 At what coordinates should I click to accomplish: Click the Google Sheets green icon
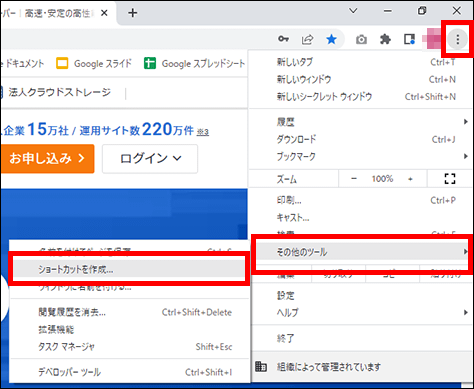coord(150,63)
